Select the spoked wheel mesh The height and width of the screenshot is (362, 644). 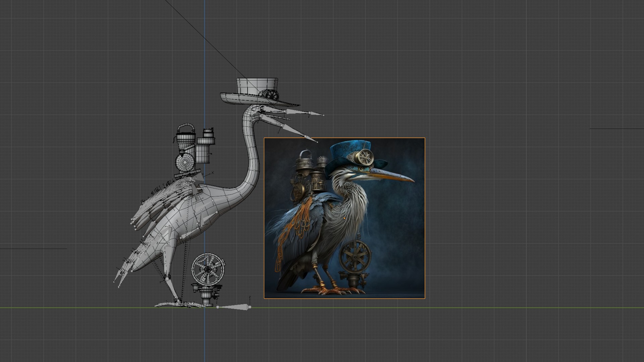coord(208,269)
